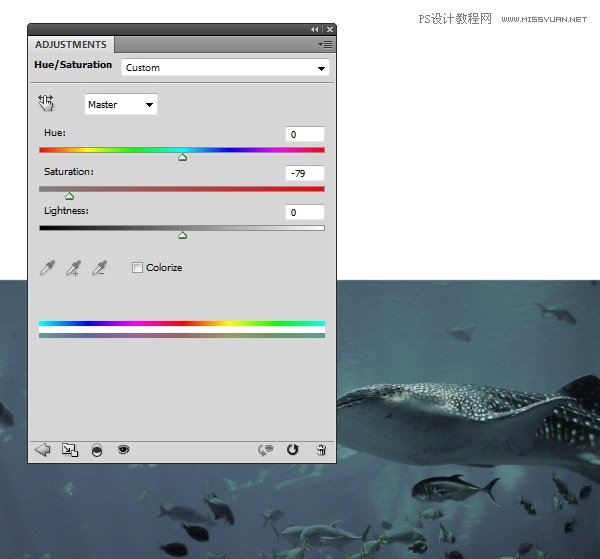The image size is (600, 559).
Task: Clip adjustment to layer below
Action: [x=96, y=450]
